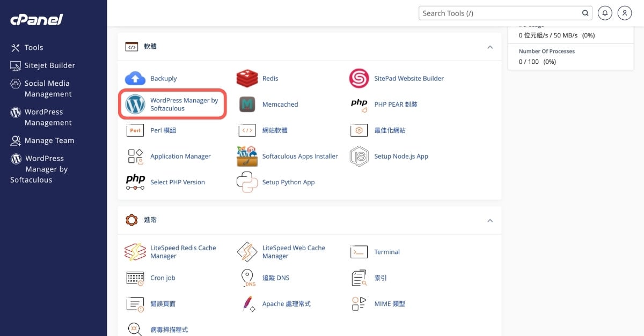
Task: Click the 軟體 section heading
Action: (x=150, y=47)
